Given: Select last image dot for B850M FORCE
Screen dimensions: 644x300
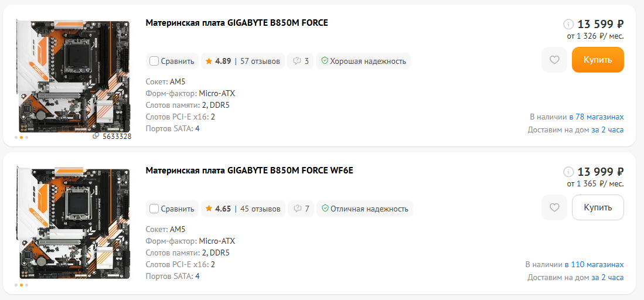Looking at the screenshot, I should (x=27, y=137).
